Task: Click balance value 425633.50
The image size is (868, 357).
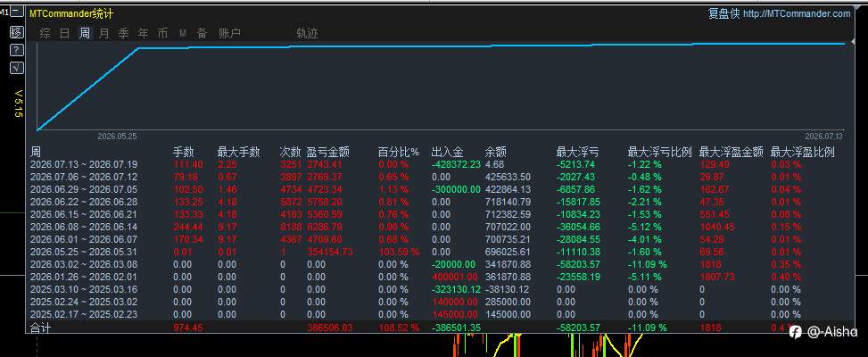Action: [508, 177]
